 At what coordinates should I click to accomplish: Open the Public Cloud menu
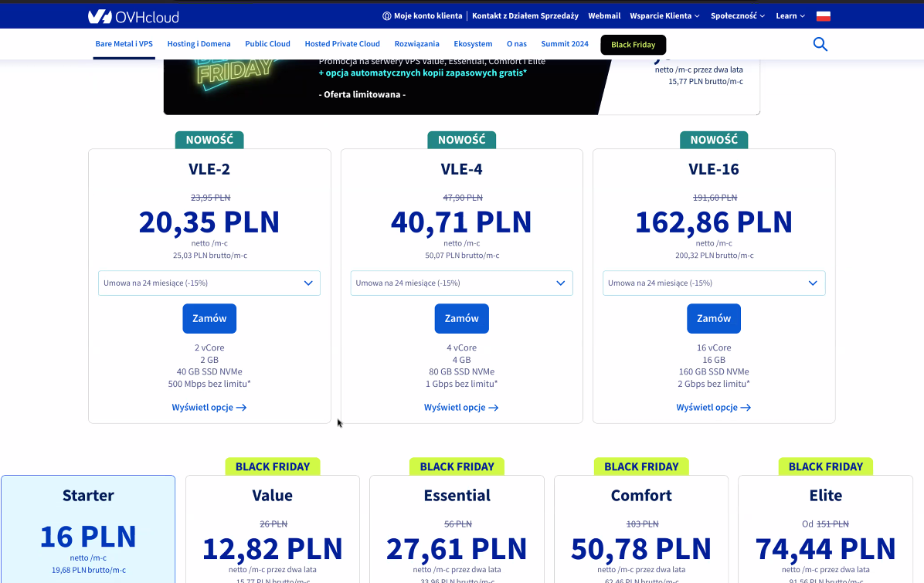coord(267,44)
